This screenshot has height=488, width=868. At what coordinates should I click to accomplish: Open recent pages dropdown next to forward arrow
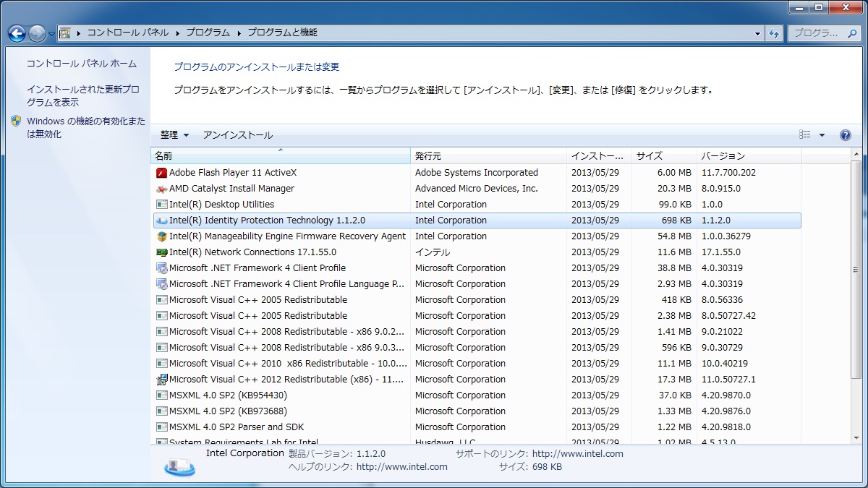coord(51,33)
